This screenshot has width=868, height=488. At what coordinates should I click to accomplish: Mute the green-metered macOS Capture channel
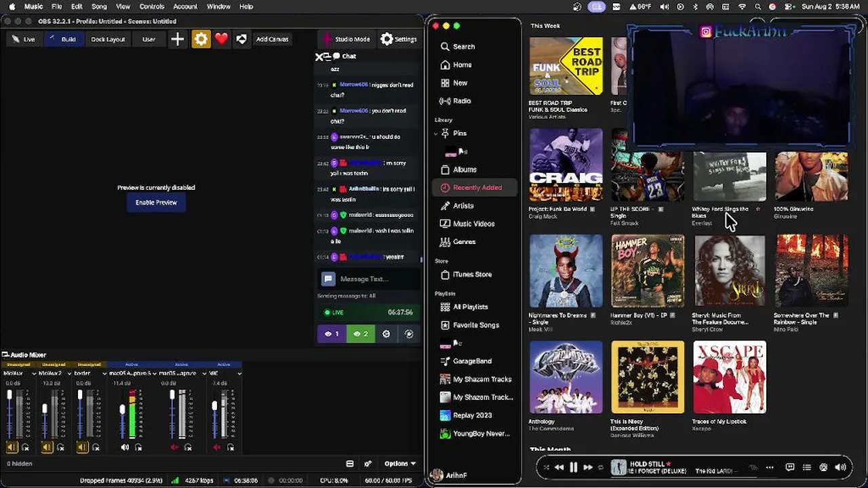125,447
